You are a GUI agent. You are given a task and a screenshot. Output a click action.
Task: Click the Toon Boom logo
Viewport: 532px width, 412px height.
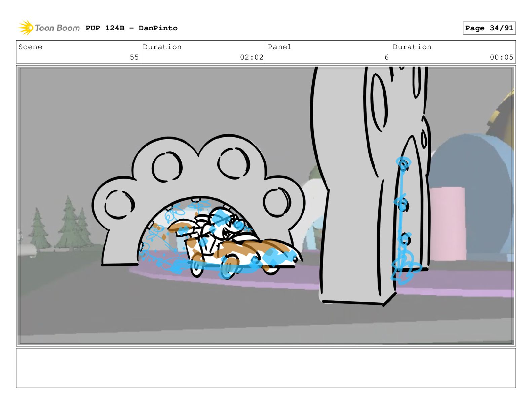(x=49, y=28)
